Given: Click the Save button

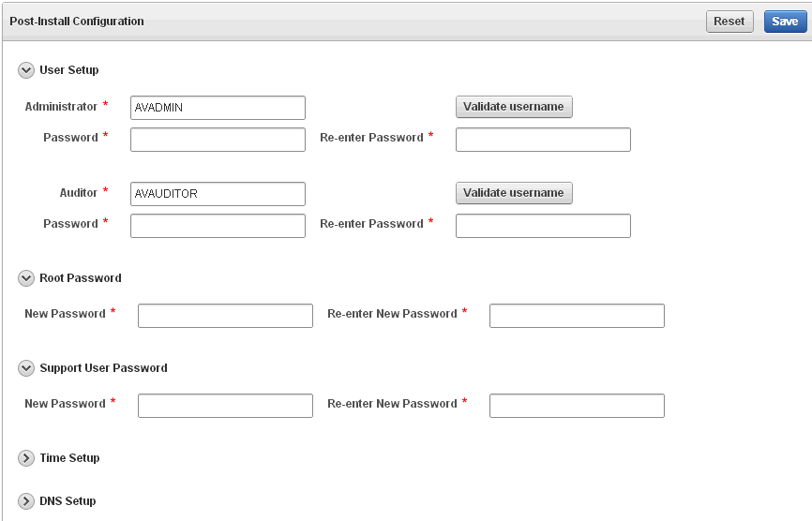Looking at the screenshot, I should tap(785, 22).
